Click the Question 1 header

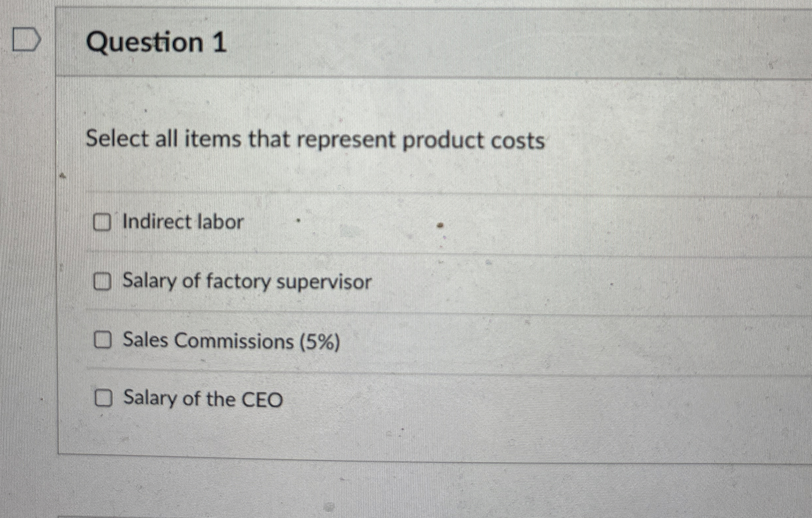(155, 41)
